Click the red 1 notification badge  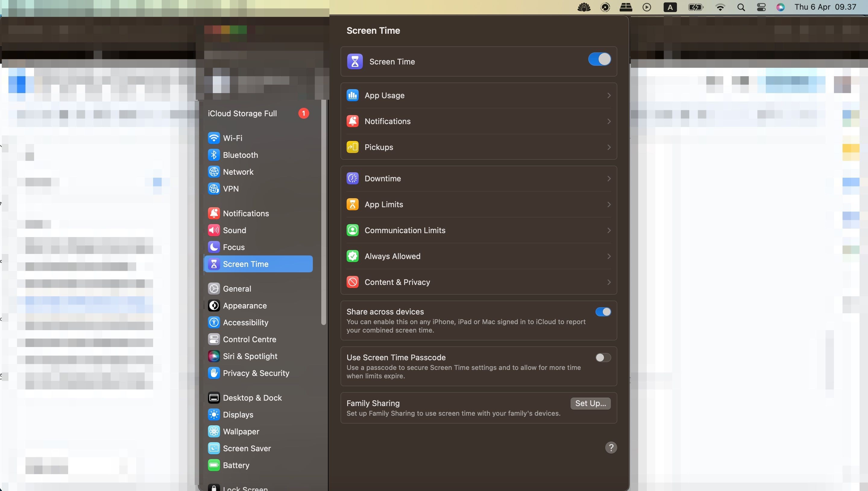303,113
